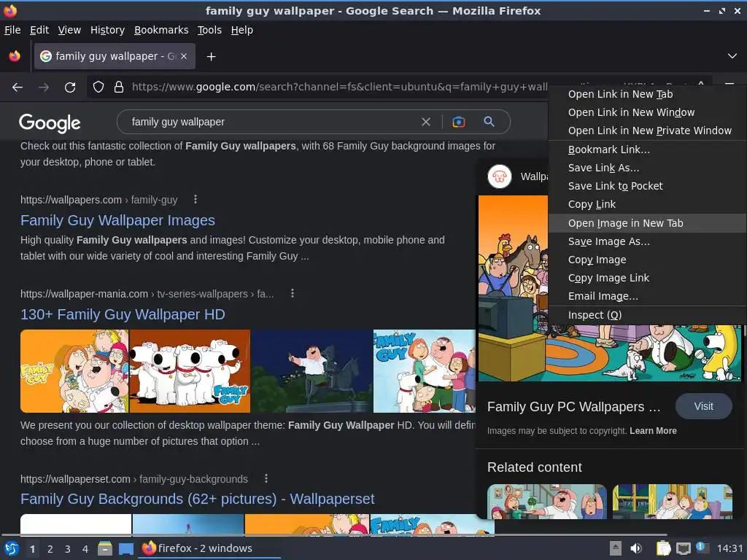The height and width of the screenshot is (560, 747).
Task: Reload the page with refresh icon
Action: tap(70, 87)
